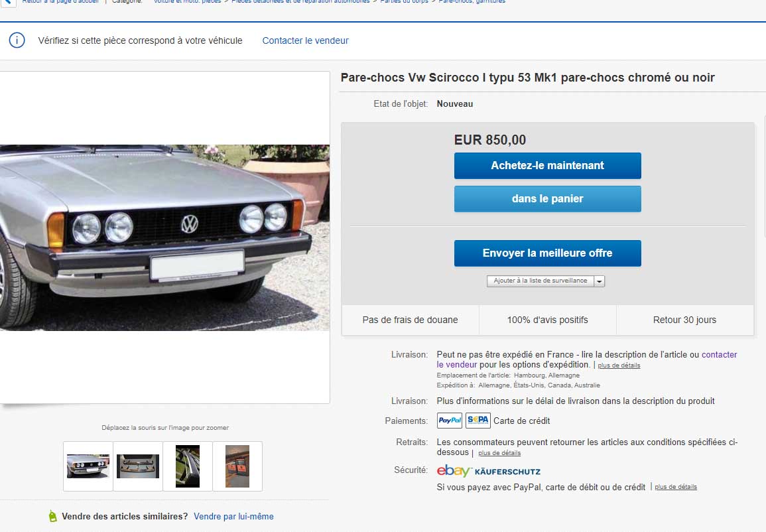Click Achetez-le maintenant button
This screenshot has width=766, height=532.
click(x=548, y=166)
